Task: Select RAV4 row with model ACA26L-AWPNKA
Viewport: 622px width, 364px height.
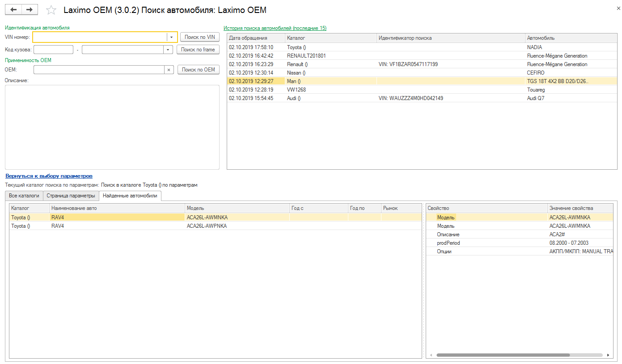Action: coord(216,226)
